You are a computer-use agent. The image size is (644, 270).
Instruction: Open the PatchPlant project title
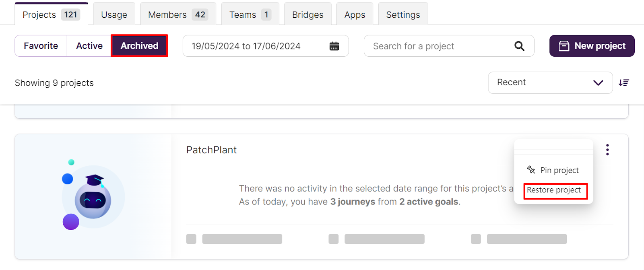click(x=211, y=150)
